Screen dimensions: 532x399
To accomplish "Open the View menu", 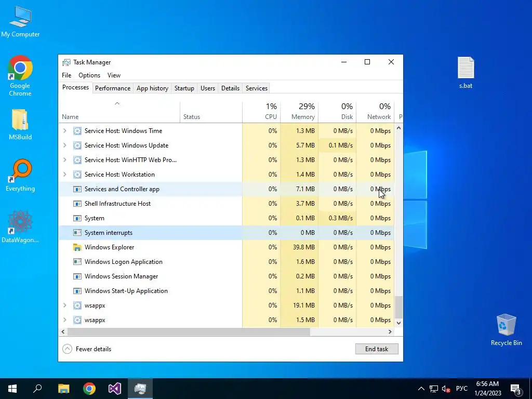I will [x=114, y=75].
